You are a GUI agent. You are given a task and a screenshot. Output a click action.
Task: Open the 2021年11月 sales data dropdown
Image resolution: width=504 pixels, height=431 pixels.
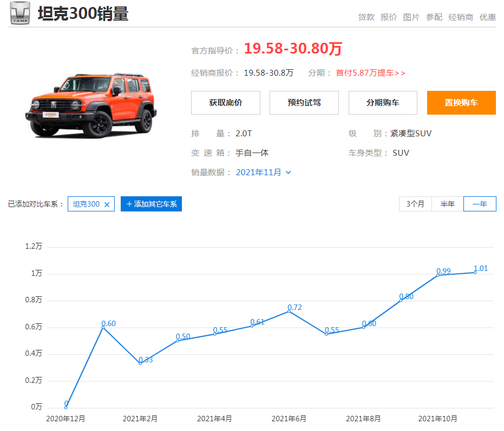263,173
